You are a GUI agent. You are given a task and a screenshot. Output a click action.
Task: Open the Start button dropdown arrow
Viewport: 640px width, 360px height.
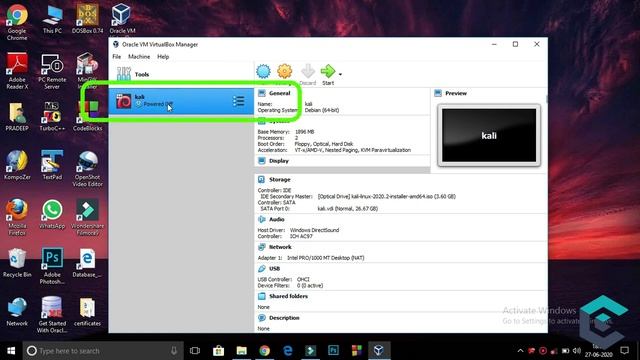pos(340,74)
